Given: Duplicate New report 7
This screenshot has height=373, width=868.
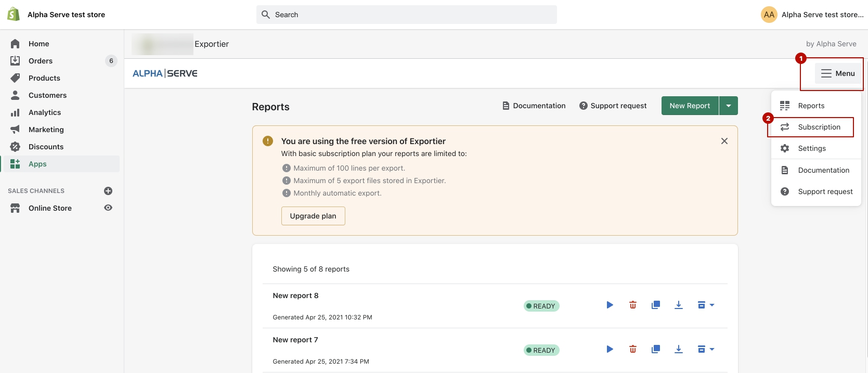Looking at the screenshot, I should pos(656,349).
